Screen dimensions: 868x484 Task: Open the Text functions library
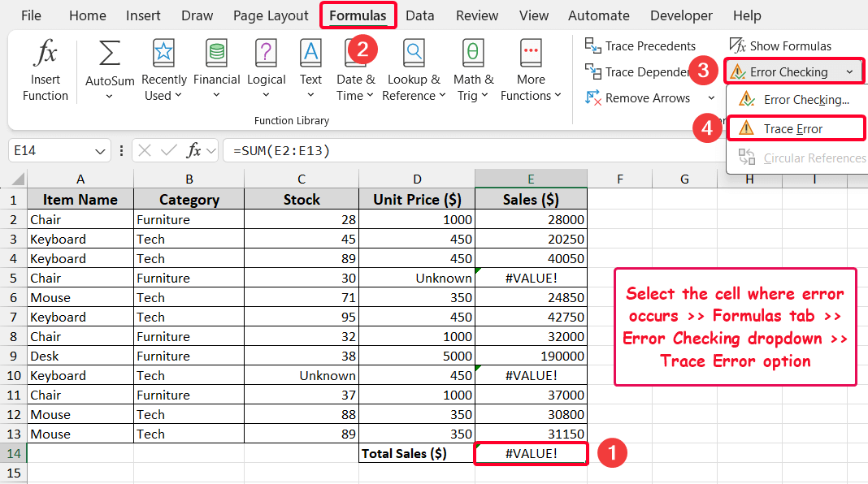[x=310, y=55]
